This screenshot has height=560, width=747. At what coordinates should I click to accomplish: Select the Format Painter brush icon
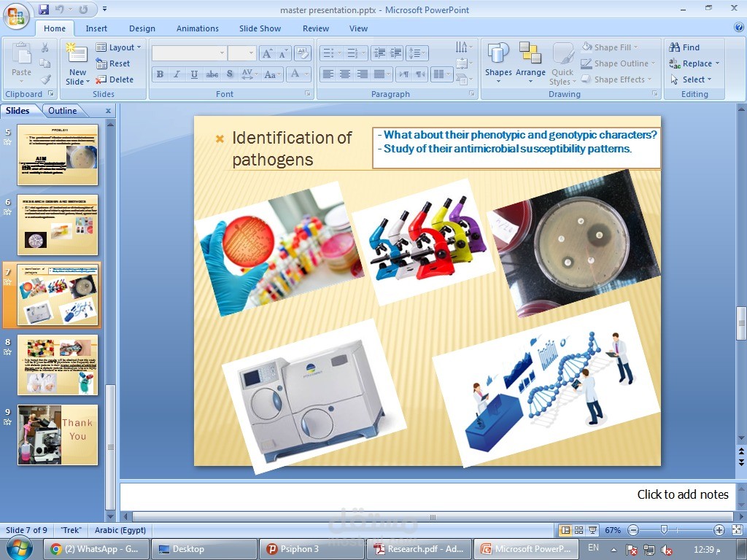(46, 79)
